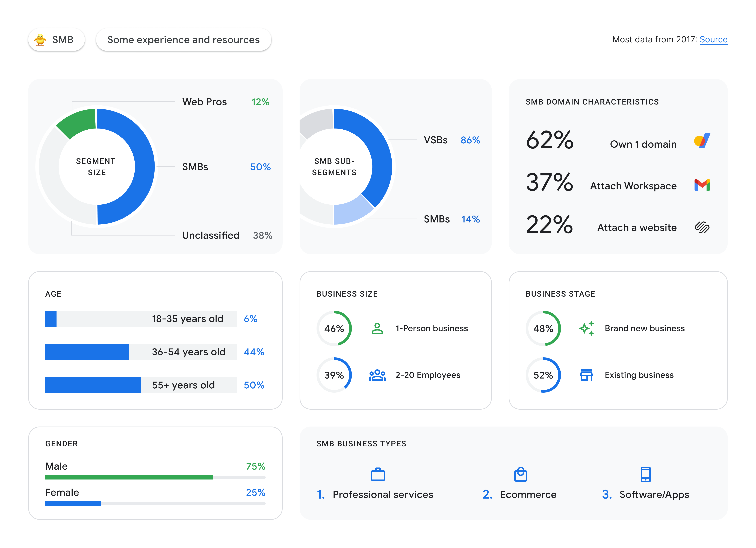Click the 22% statistic
This screenshot has width=756, height=548.
tap(549, 224)
